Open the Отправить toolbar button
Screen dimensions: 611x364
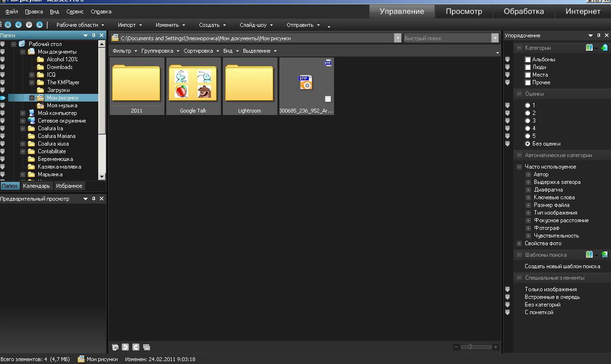click(303, 25)
